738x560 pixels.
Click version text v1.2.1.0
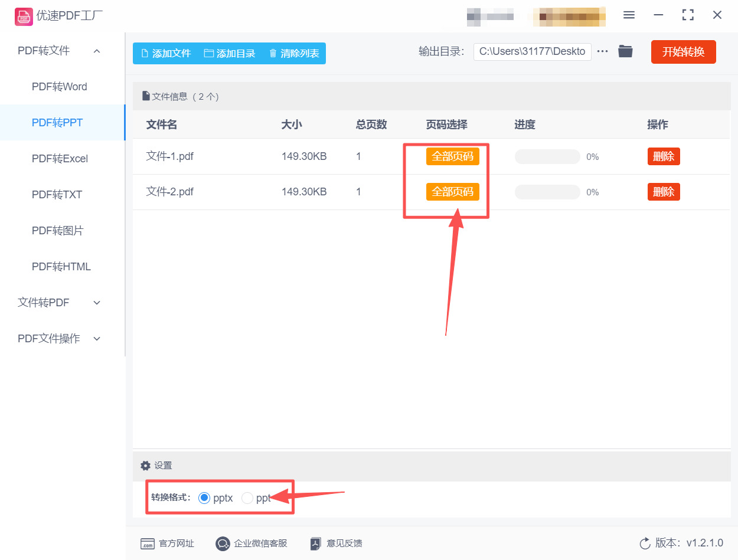coord(704,543)
